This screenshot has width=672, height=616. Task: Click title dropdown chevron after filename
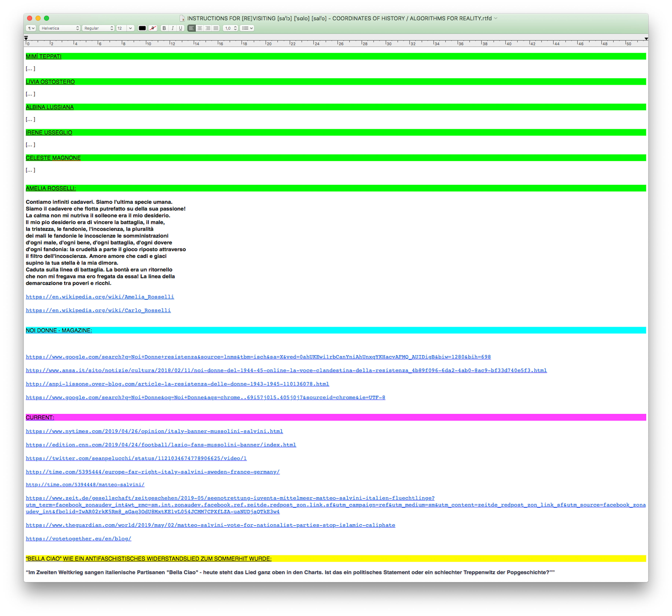[496, 18]
